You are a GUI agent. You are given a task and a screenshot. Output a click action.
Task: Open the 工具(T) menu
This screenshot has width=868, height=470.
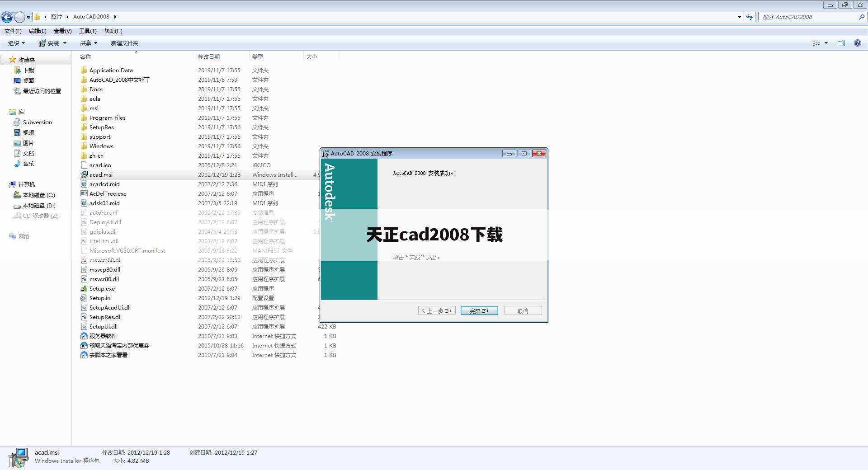88,31
